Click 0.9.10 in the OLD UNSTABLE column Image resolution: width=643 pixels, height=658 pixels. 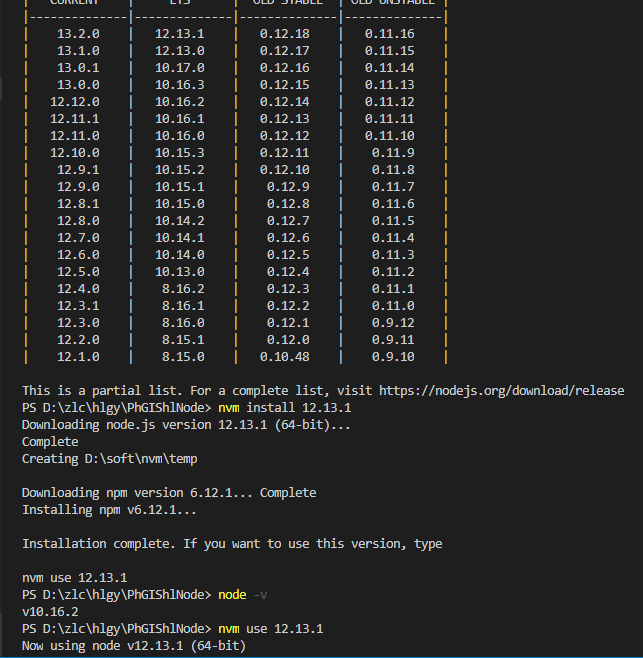coord(392,356)
